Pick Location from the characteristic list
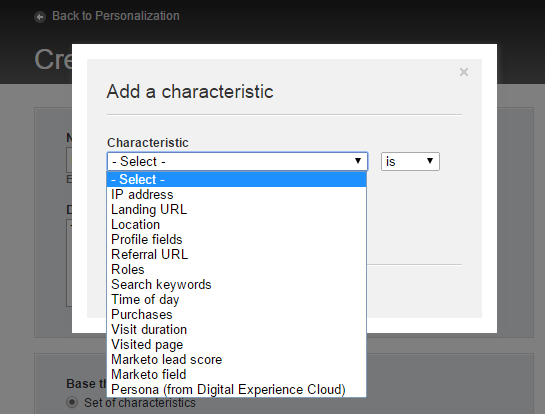Viewport: 545px width, 414px height. coord(237,224)
